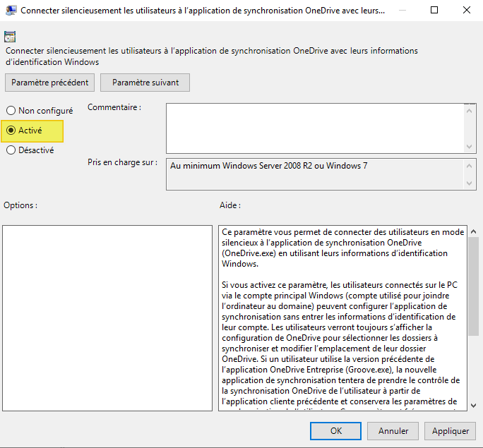
Task: Close the policy settings window
Action: 466,10
